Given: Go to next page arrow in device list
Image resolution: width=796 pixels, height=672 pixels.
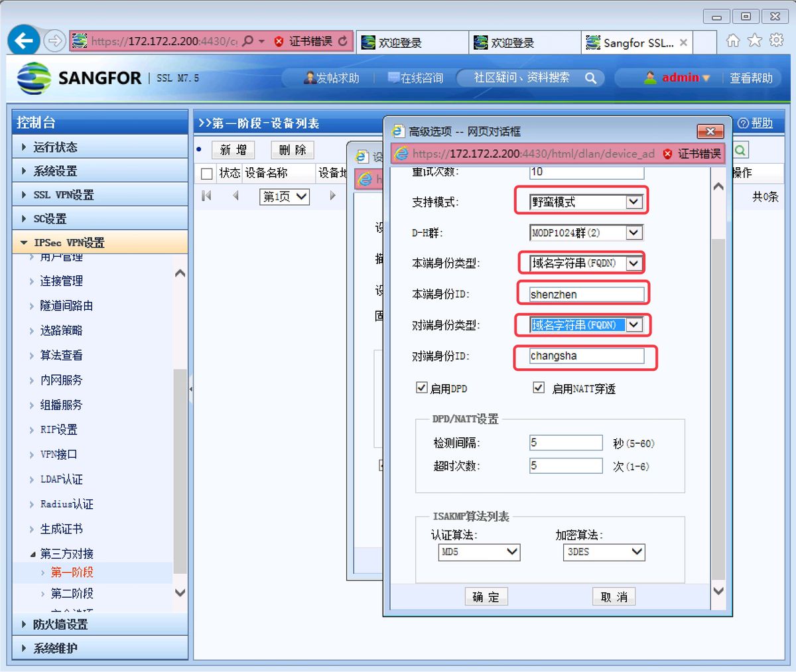Looking at the screenshot, I should pyautogui.click(x=332, y=196).
